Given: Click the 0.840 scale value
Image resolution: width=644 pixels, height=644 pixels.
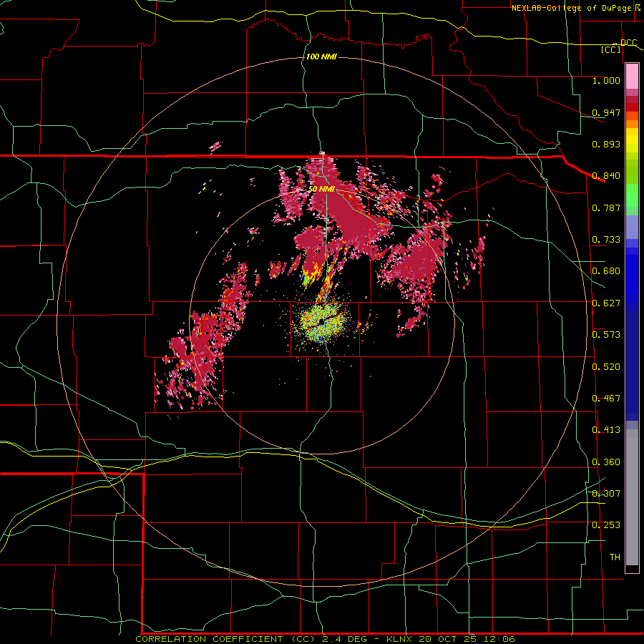Looking at the screenshot, I should (606, 176).
